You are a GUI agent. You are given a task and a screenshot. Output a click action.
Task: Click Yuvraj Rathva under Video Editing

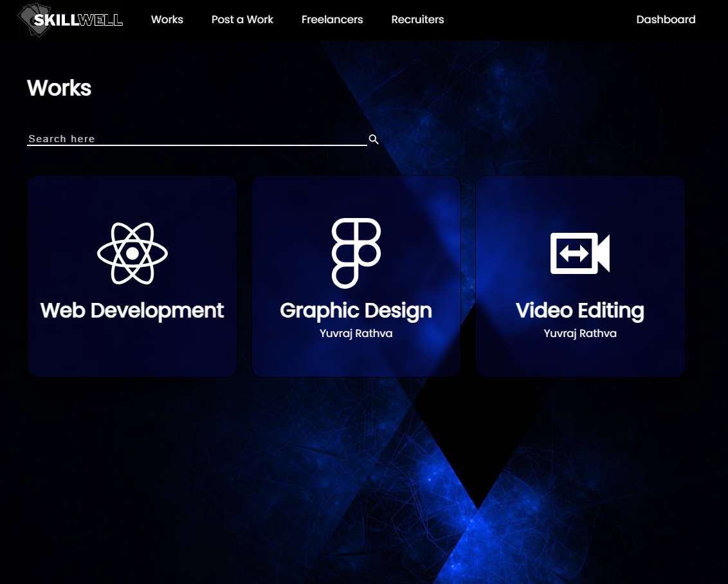(580, 333)
